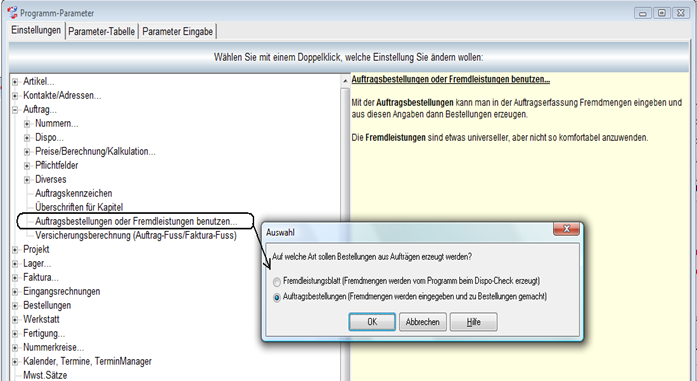697x381 pixels.
Task: Select the Projekt label in tree
Action: point(36,249)
